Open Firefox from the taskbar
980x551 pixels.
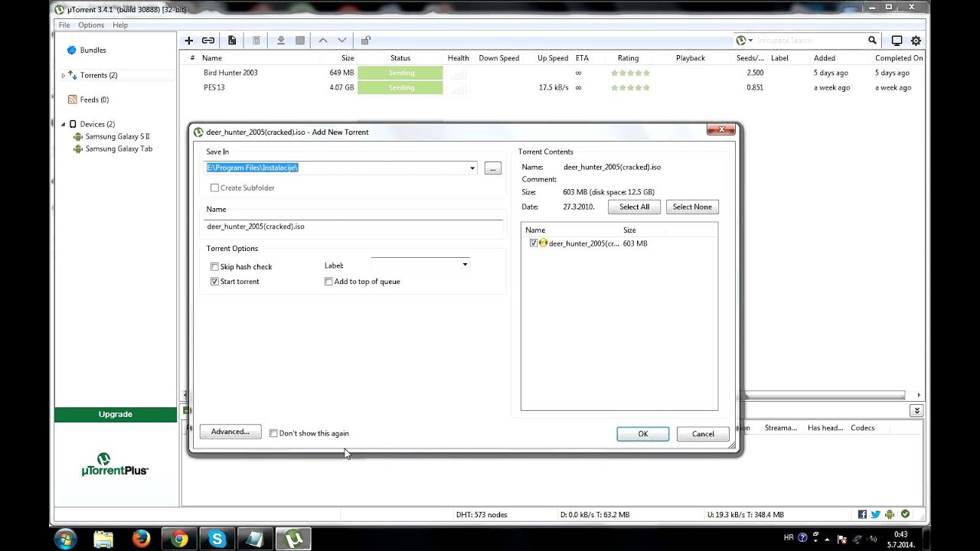pyautogui.click(x=141, y=539)
